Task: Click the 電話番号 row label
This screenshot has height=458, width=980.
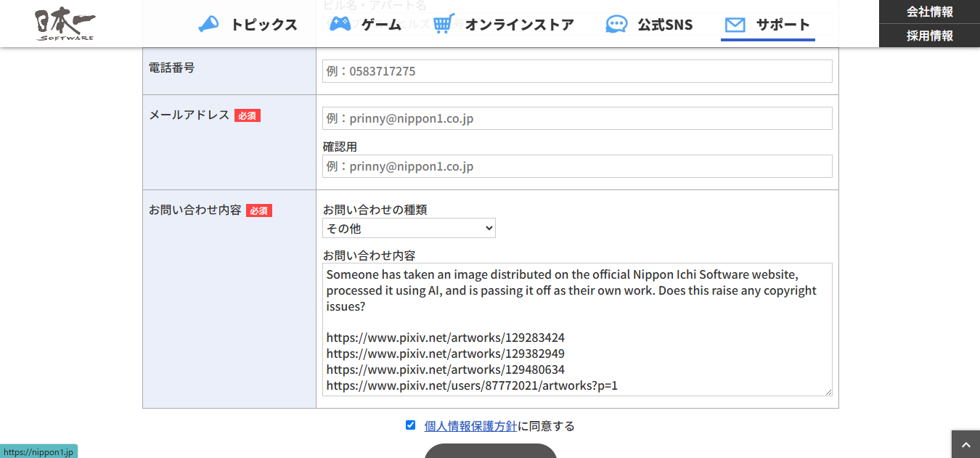Action: click(172, 68)
